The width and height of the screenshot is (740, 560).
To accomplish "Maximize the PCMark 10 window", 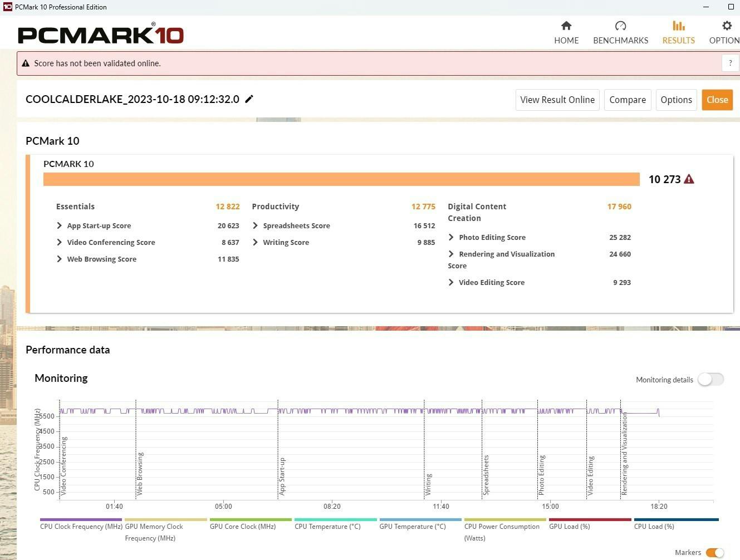I will coord(731,7).
